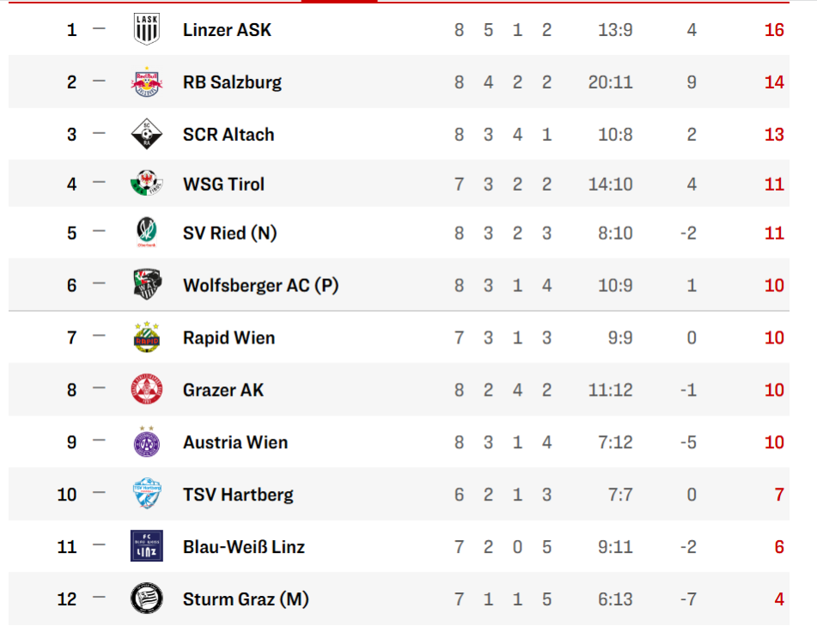Click the Austria Wien violet crest
This screenshot has height=644, width=817.
(146, 442)
